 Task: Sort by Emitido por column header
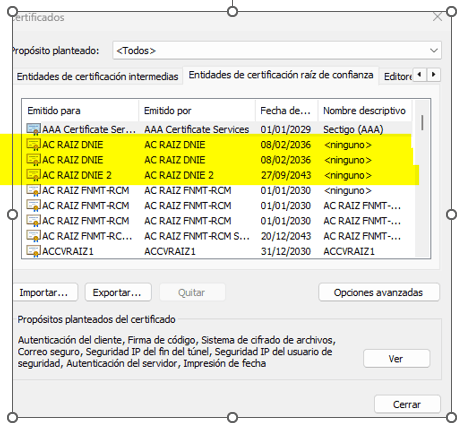(197, 111)
